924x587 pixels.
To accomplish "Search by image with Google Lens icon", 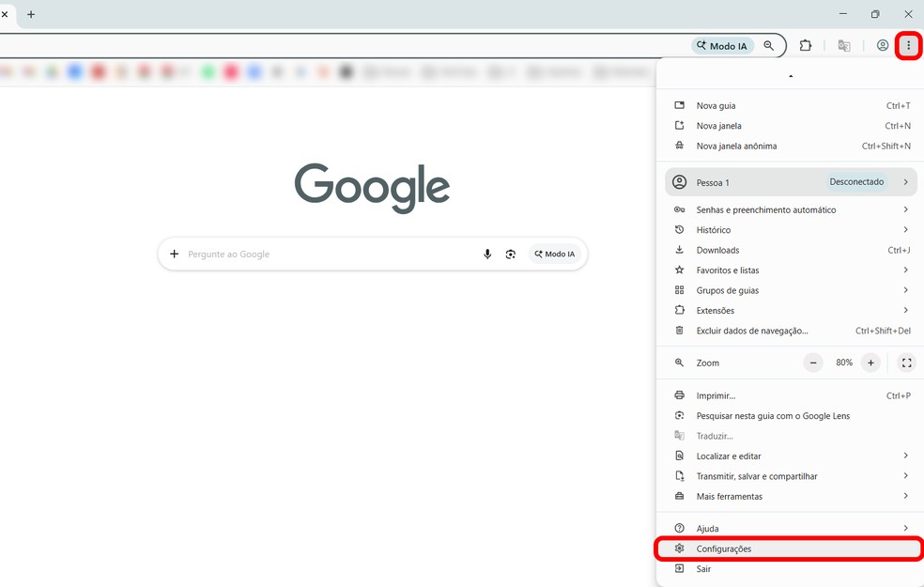I will (x=510, y=254).
